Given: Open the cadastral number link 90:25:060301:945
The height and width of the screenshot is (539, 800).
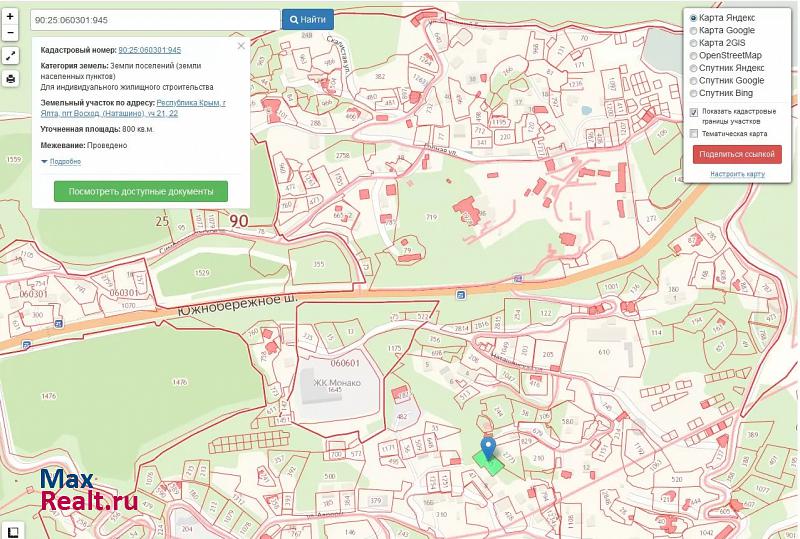Looking at the screenshot, I should (x=150, y=49).
